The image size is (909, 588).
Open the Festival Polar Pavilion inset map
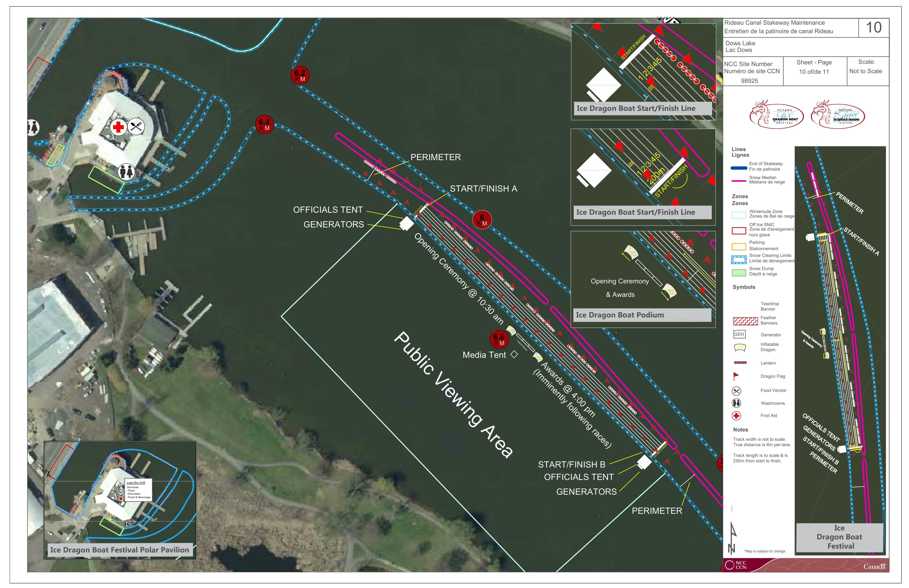point(120,500)
